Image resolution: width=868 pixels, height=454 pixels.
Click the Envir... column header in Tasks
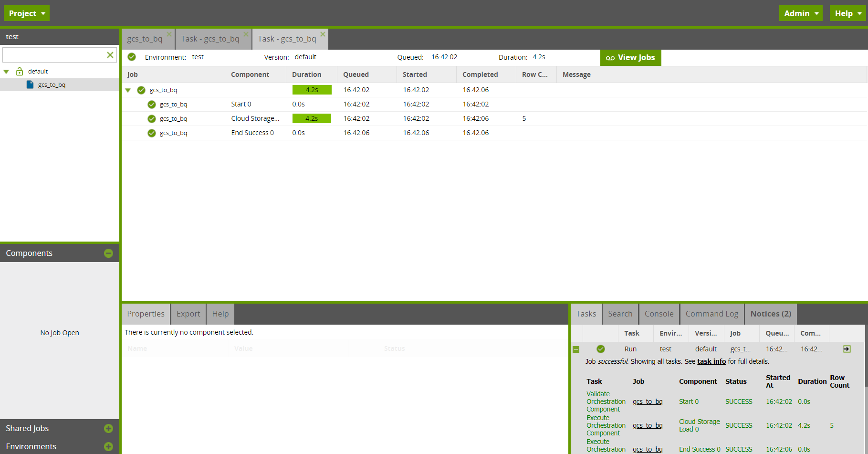(x=670, y=333)
